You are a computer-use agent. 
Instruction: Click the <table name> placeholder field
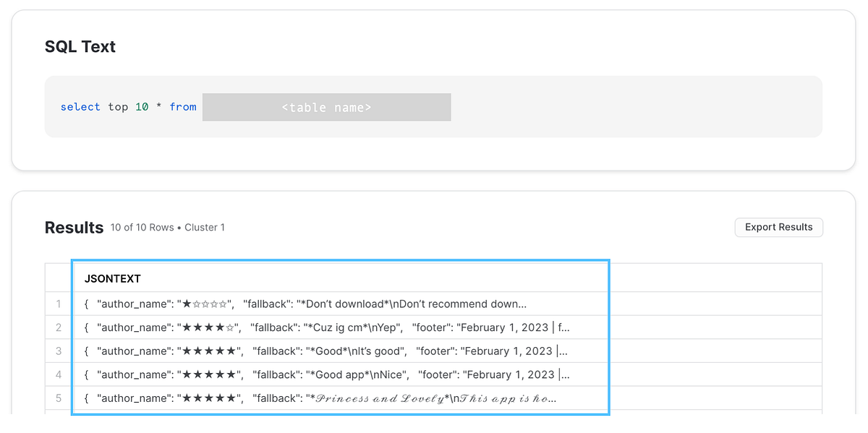pos(326,107)
